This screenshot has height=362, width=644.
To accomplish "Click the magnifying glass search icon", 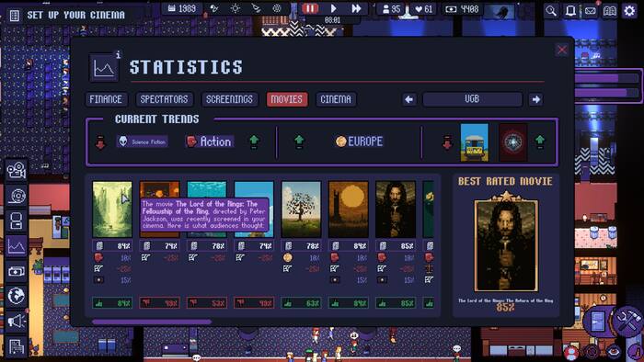I will click(x=551, y=11).
